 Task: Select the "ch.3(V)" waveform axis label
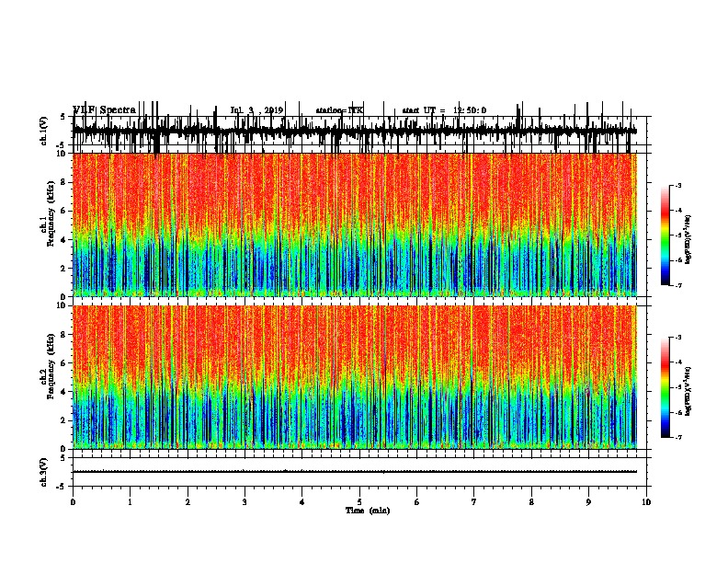pyautogui.click(x=44, y=472)
